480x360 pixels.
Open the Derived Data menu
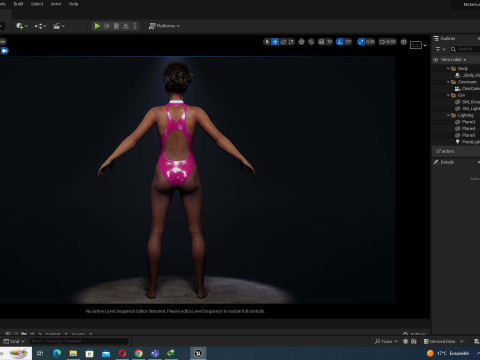pos(444,341)
